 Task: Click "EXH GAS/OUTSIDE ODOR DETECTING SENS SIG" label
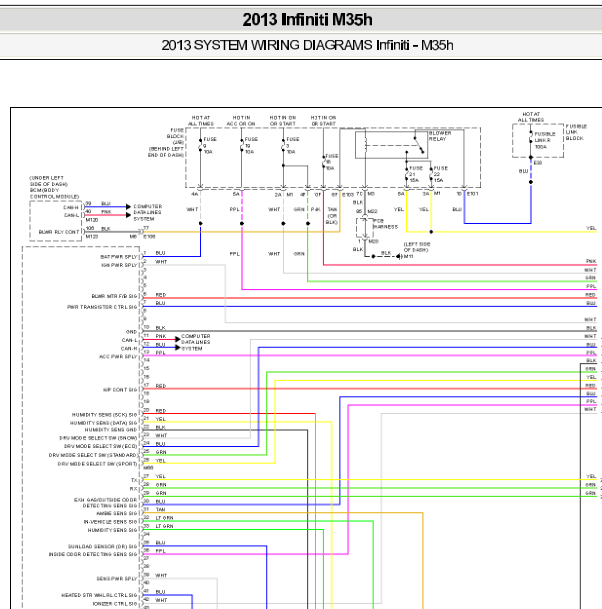tap(106, 503)
